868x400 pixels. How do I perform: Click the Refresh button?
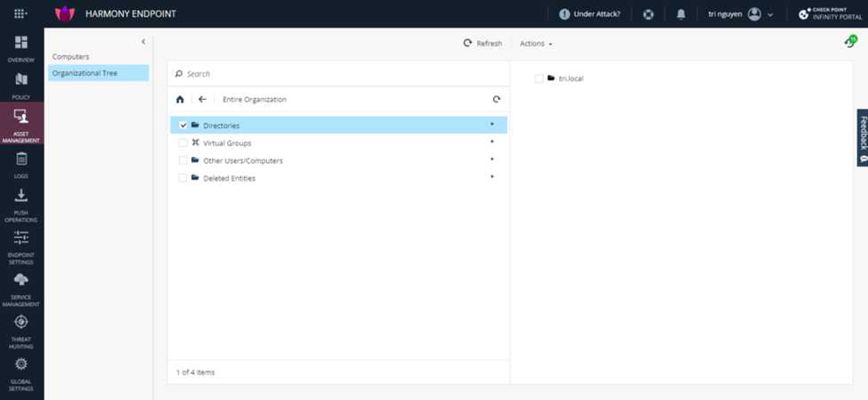(483, 44)
